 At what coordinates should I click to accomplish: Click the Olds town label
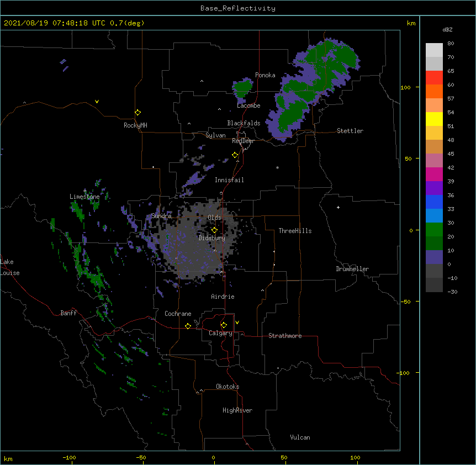click(x=214, y=218)
